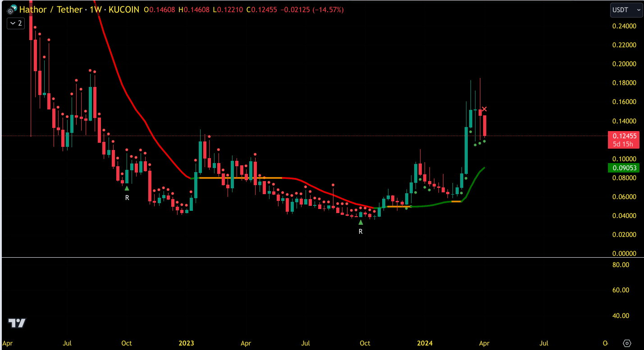The image size is (644, 350).
Task: Click the low value L0.12210
Action: tap(228, 9)
